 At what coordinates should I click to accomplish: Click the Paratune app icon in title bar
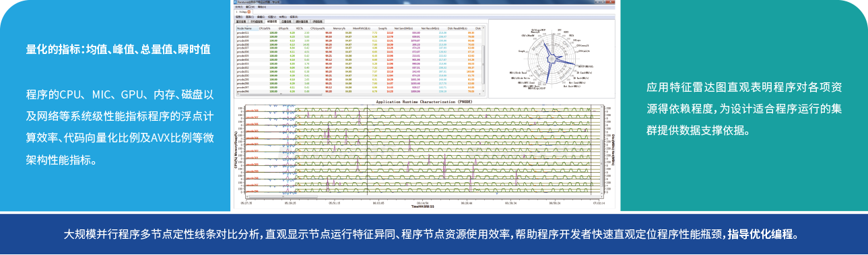coord(235,2)
